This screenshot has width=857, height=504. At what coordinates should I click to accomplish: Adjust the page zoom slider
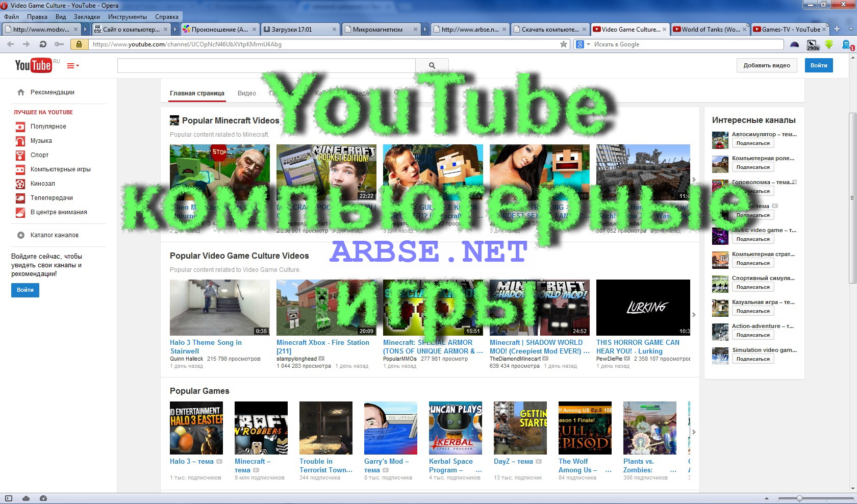coord(799,498)
